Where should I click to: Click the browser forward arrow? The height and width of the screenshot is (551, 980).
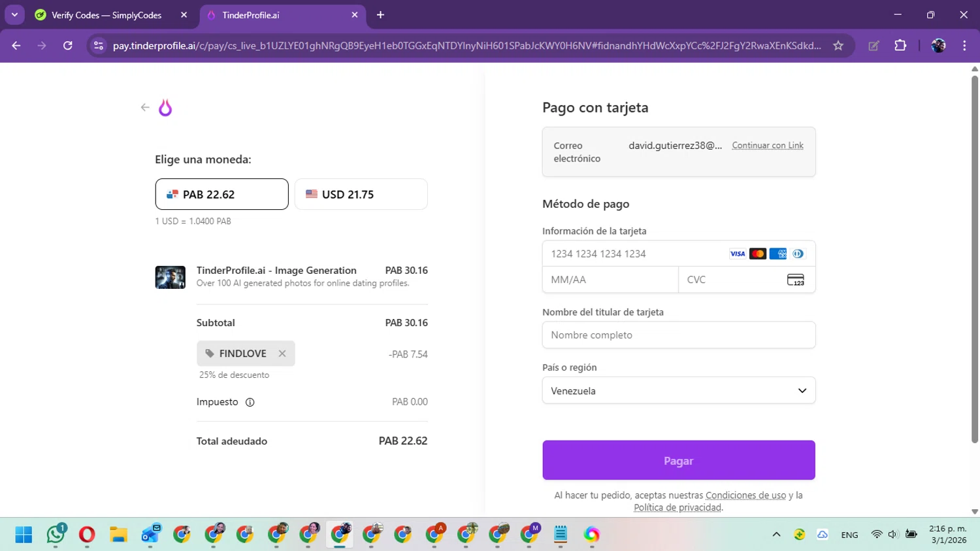pyautogui.click(x=42, y=46)
